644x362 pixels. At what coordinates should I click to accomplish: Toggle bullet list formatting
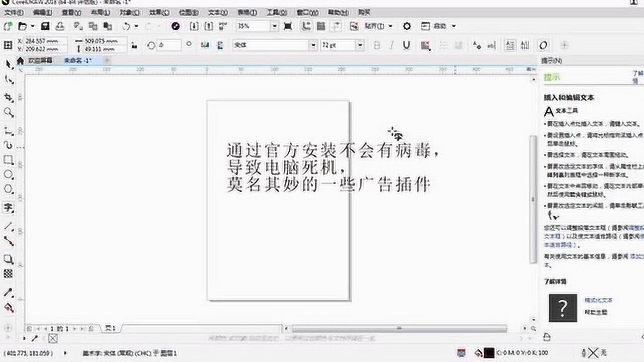[x=443, y=45]
